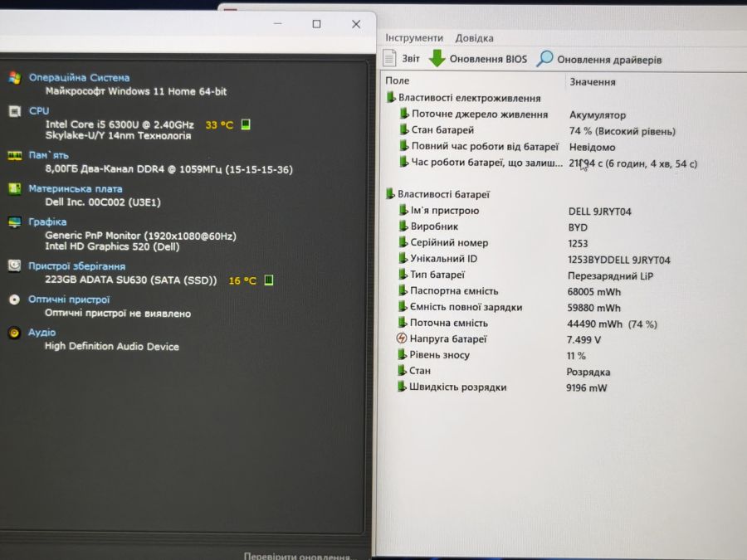Click the icon beside Ім'я пристрою
Image resolution: width=747 pixels, height=560 pixels.
tap(403, 210)
